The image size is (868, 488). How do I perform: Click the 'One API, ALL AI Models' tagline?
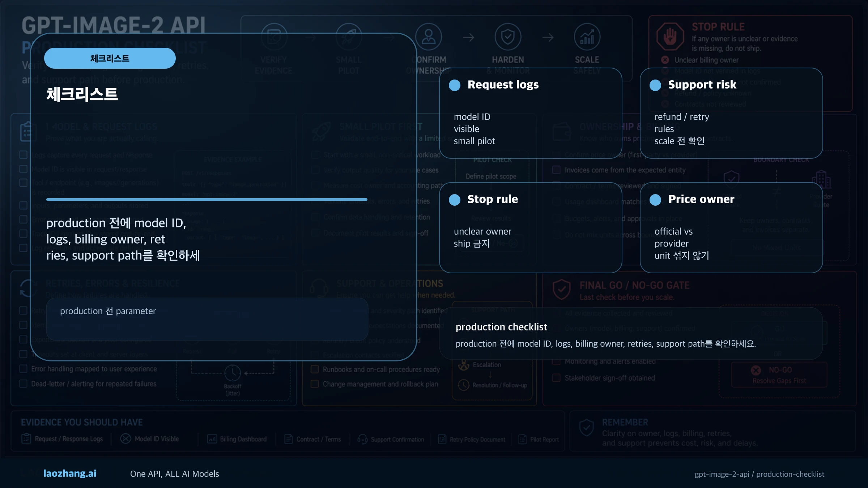pyautogui.click(x=175, y=474)
